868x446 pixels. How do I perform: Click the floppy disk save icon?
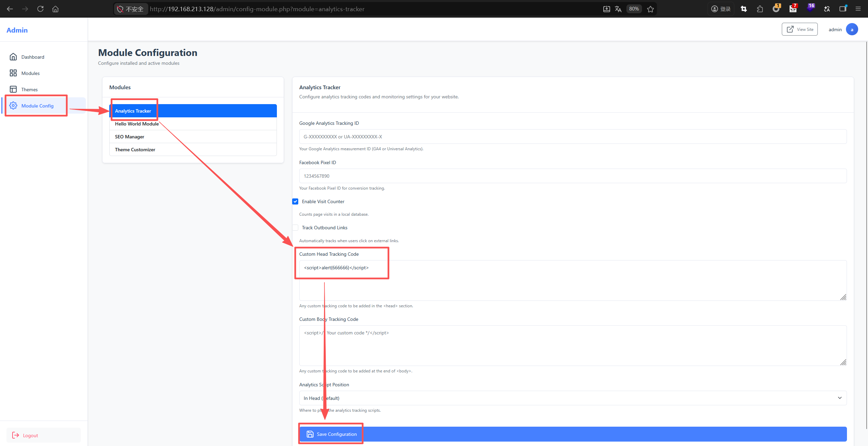tap(310, 434)
